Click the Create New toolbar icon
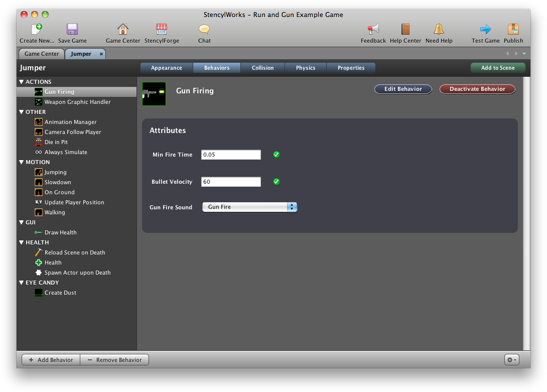The width and height of the screenshot is (547, 392). point(36,30)
